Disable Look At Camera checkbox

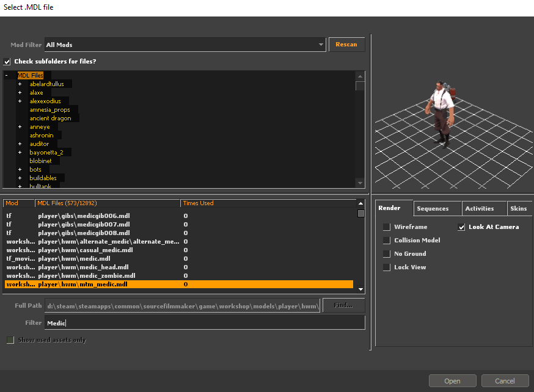pyautogui.click(x=461, y=227)
